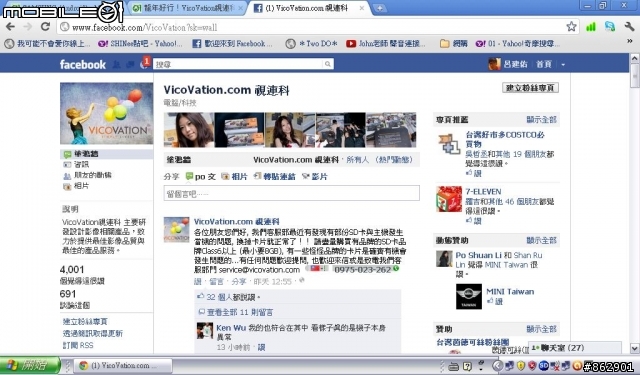Click 建立粉絲專頁 button at top right
This screenshot has height=375, width=640.
[x=530, y=88]
